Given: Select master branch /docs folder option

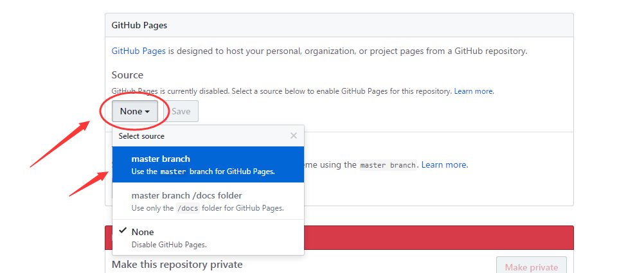Looking at the screenshot, I should click(x=208, y=201).
